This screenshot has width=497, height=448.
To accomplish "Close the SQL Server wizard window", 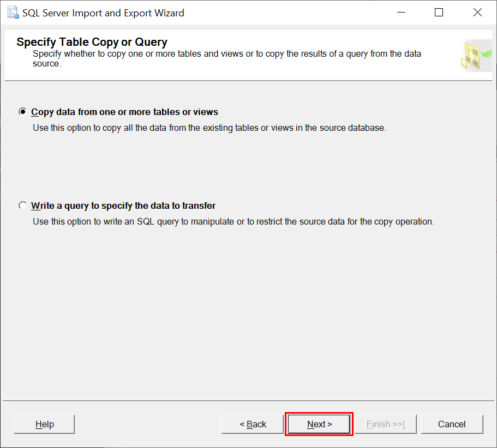I will click(477, 13).
